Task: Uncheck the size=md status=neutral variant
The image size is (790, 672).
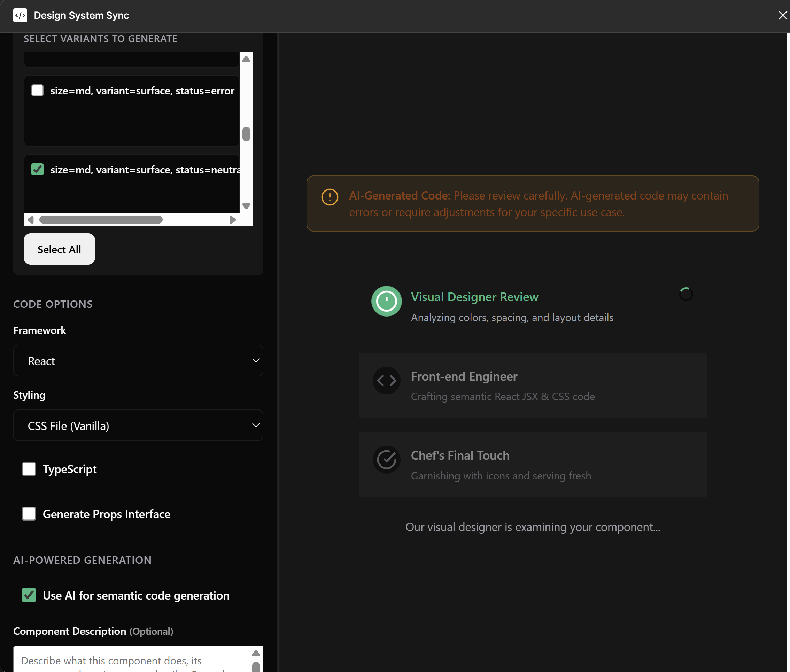Action: [x=37, y=170]
